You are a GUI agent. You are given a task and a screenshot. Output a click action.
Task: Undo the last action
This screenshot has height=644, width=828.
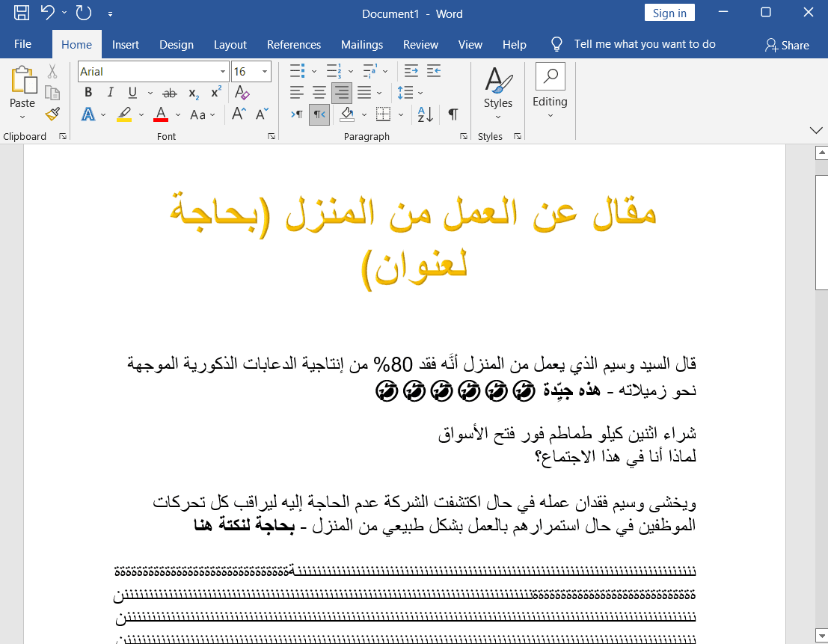(48, 13)
